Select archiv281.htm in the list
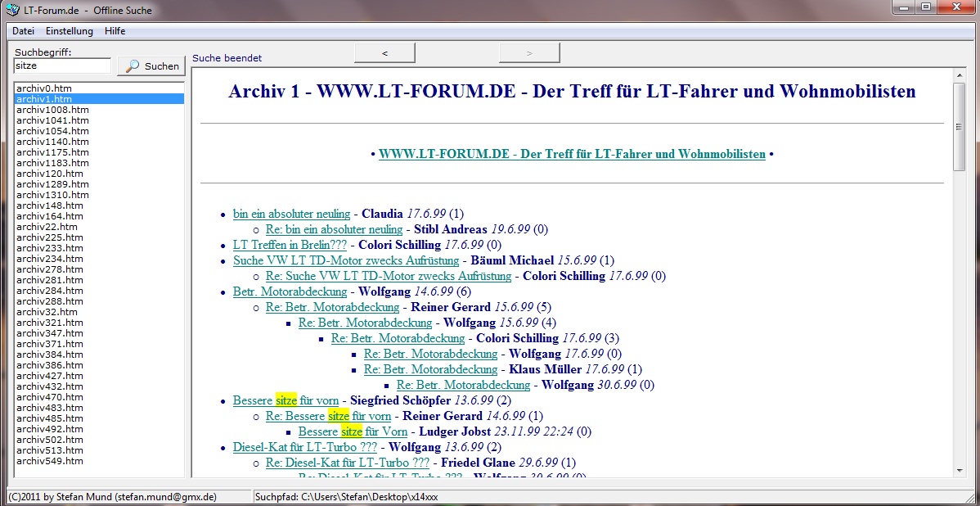This screenshot has height=506, width=980. tap(99, 279)
